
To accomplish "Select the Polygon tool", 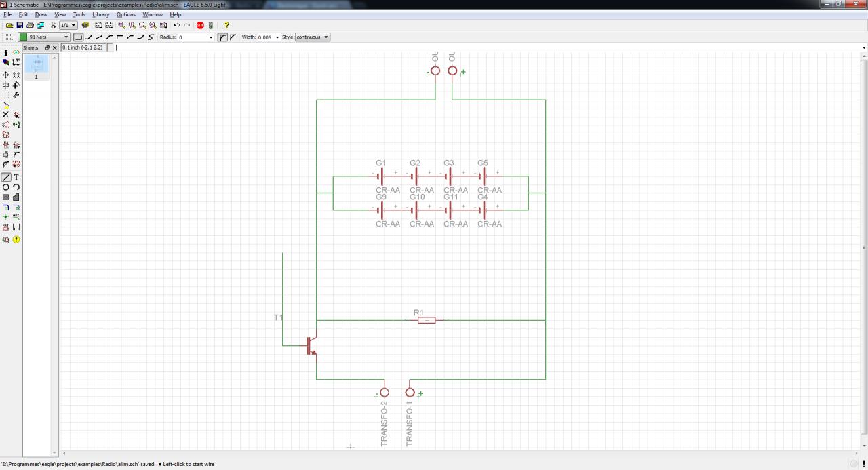I will [x=16, y=197].
